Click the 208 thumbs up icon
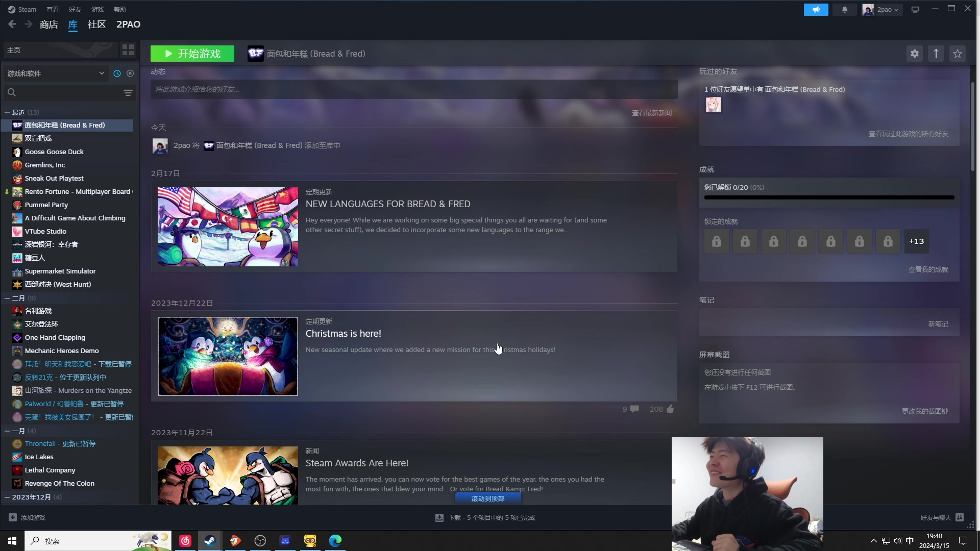The image size is (980, 551). [670, 409]
